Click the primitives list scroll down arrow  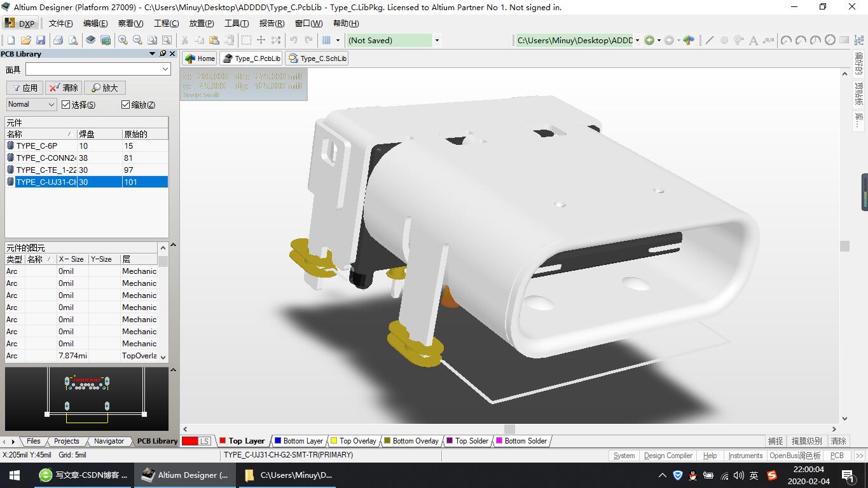[163, 357]
